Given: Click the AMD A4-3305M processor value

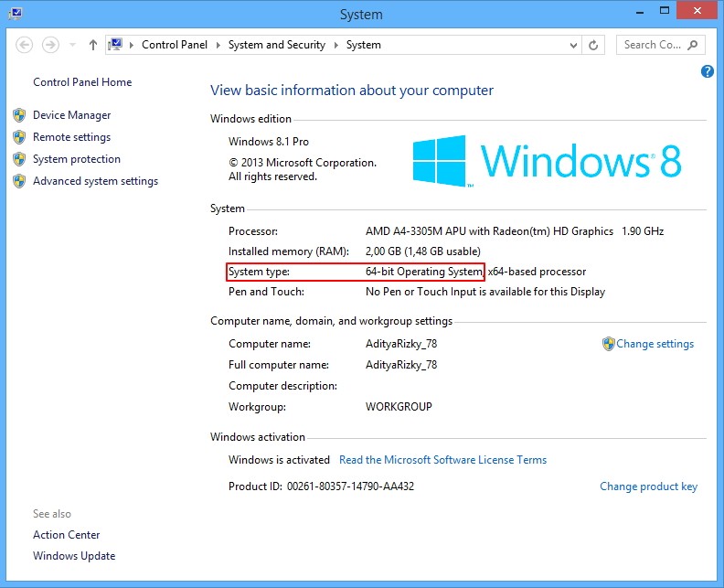Looking at the screenshot, I should 515,231.
